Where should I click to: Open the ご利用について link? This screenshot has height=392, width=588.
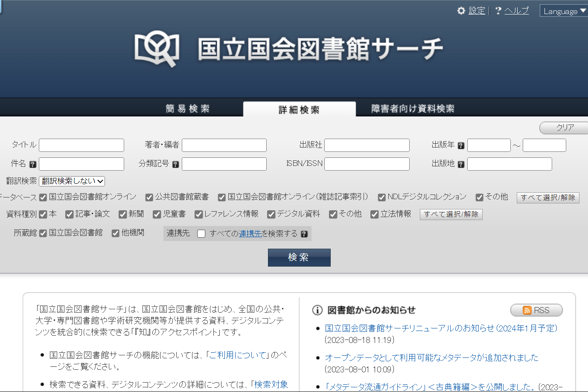(238, 355)
